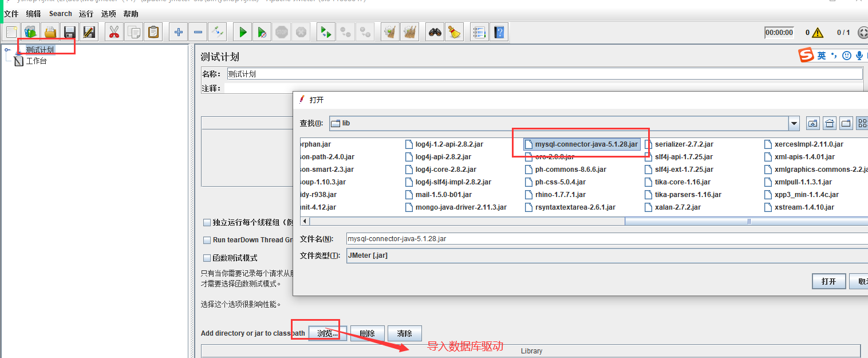Screen dimensions: 868x358
Task: Open the 文件 menu
Action: [x=11, y=13]
